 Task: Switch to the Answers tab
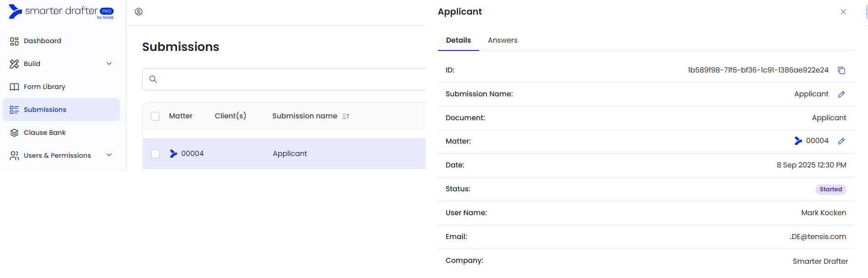point(502,40)
